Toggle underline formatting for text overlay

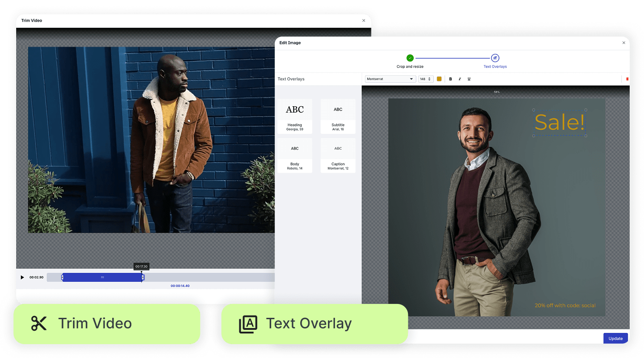469,79
